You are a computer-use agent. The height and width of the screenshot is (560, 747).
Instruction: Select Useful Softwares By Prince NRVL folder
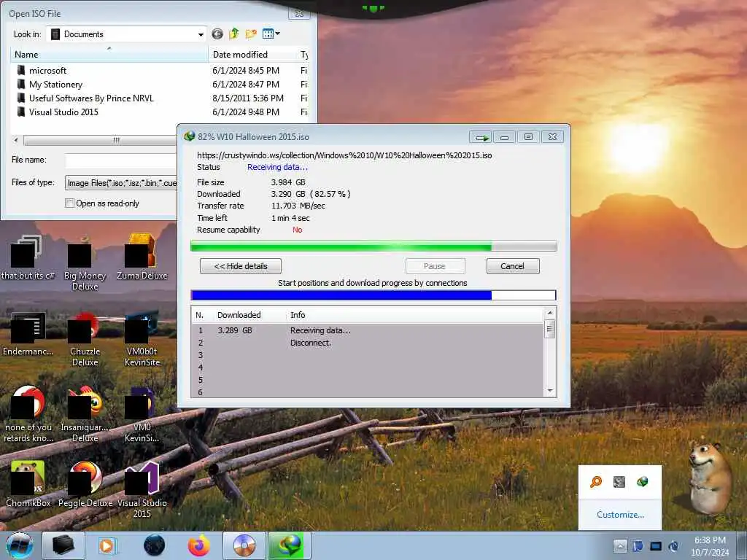159,98
